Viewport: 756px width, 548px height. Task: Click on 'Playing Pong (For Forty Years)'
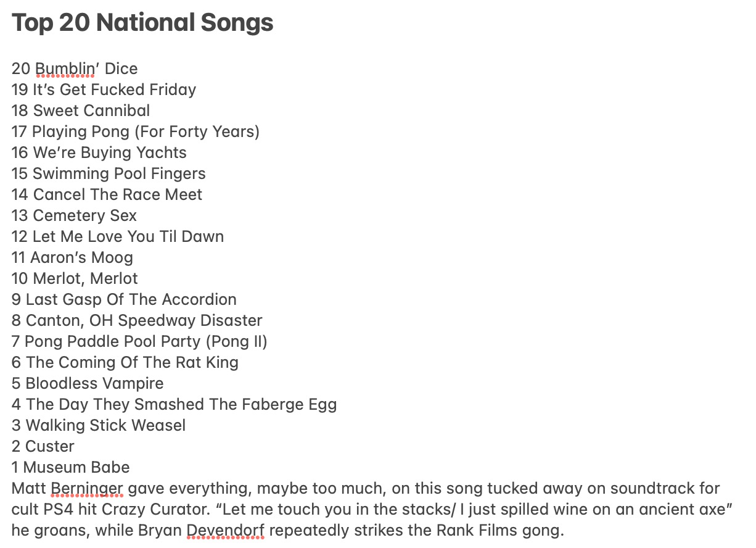pos(146,131)
